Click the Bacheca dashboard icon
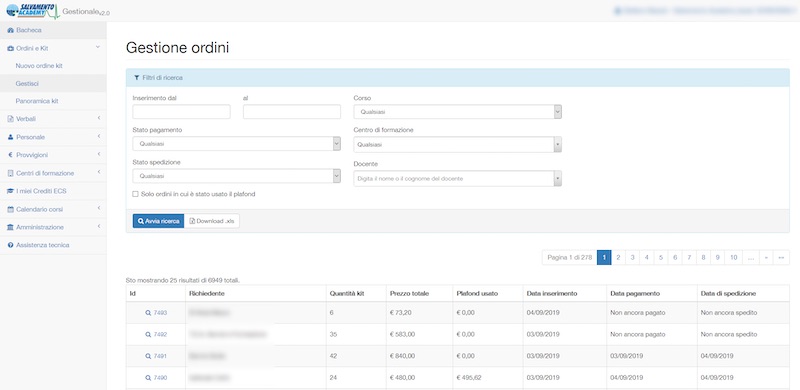 pyautogui.click(x=11, y=31)
